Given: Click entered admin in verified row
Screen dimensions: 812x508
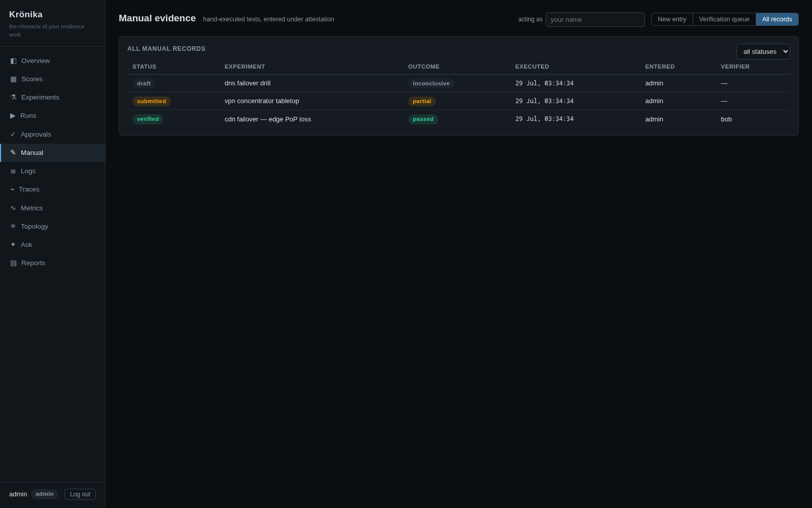Looking at the screenshot, I should 654,119.
